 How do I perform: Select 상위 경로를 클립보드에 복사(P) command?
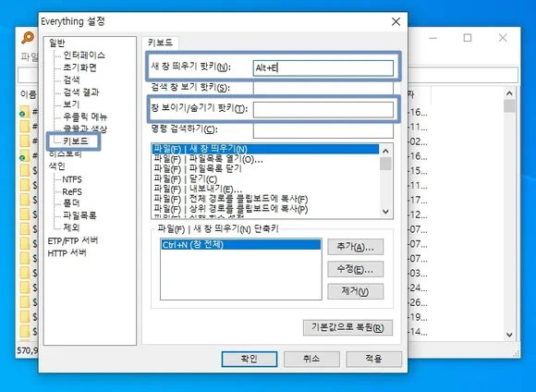click(x=265, y=209)
